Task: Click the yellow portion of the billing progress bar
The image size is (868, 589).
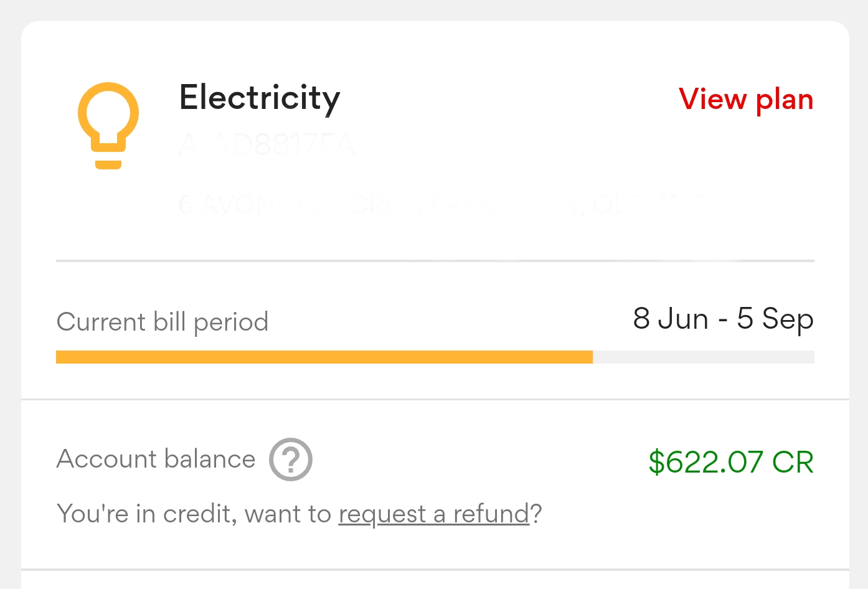Action: 324,356
